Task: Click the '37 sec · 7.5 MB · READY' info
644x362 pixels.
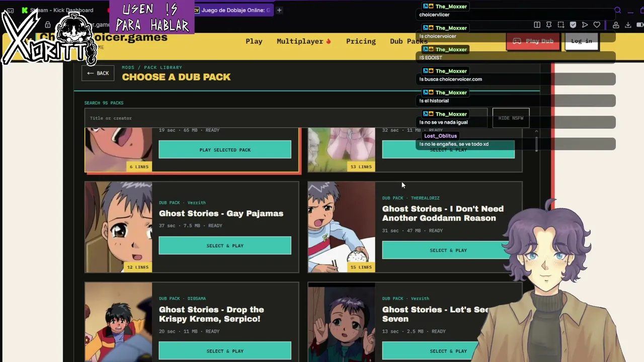Action: pyautogui.click(x=191, y=226)
